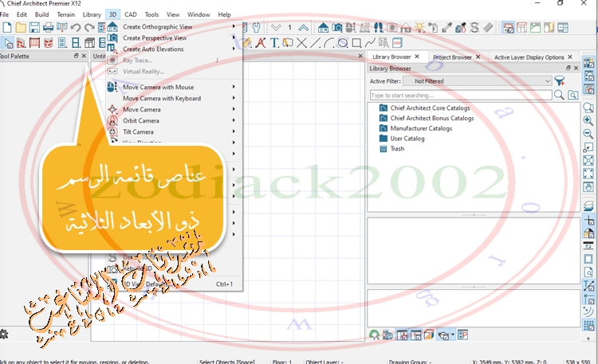Choose the Move Camera menu entry
Image resolution: width=598 pixels, height=364 pixels.
[x=141, y=109]
